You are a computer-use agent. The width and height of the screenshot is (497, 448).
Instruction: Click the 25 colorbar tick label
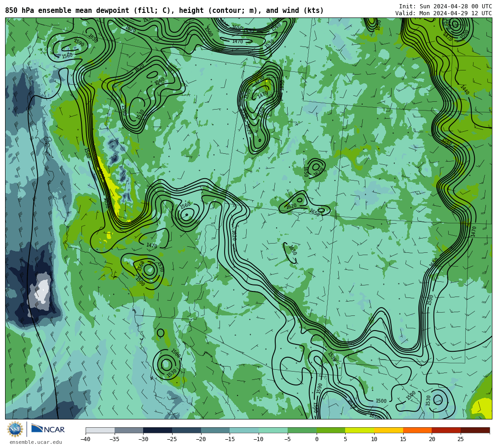click(461, 439)
